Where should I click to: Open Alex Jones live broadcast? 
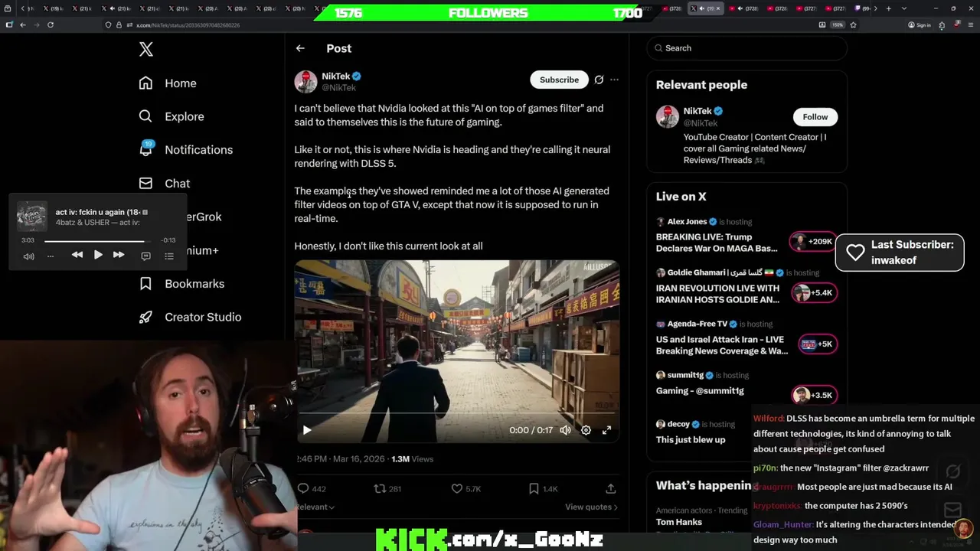click(717, 243)
